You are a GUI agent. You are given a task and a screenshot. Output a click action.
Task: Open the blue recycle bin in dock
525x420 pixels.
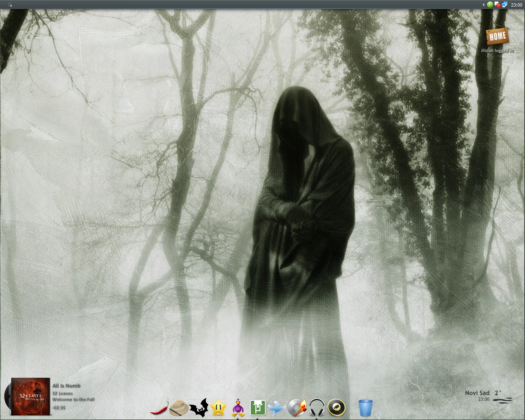point(365,408)
